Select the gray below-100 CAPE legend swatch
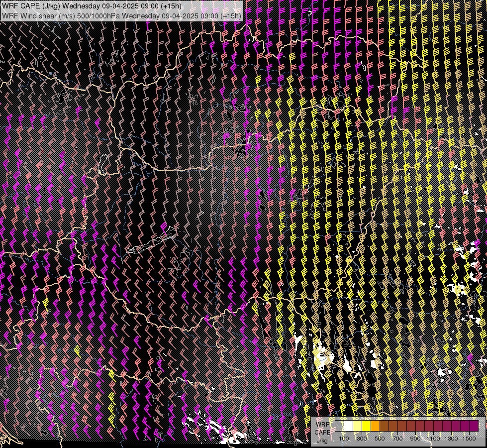Screen dimensions: 487x448 [339, 426]
